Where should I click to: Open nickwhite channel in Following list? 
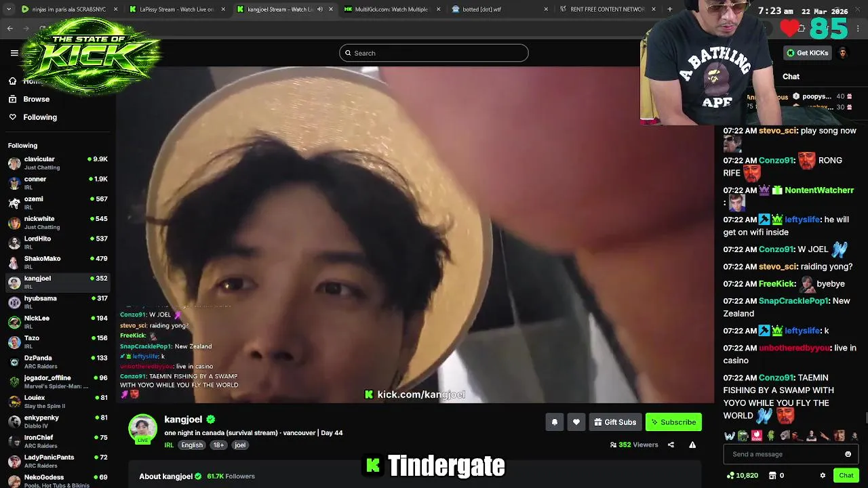(58, 222)
